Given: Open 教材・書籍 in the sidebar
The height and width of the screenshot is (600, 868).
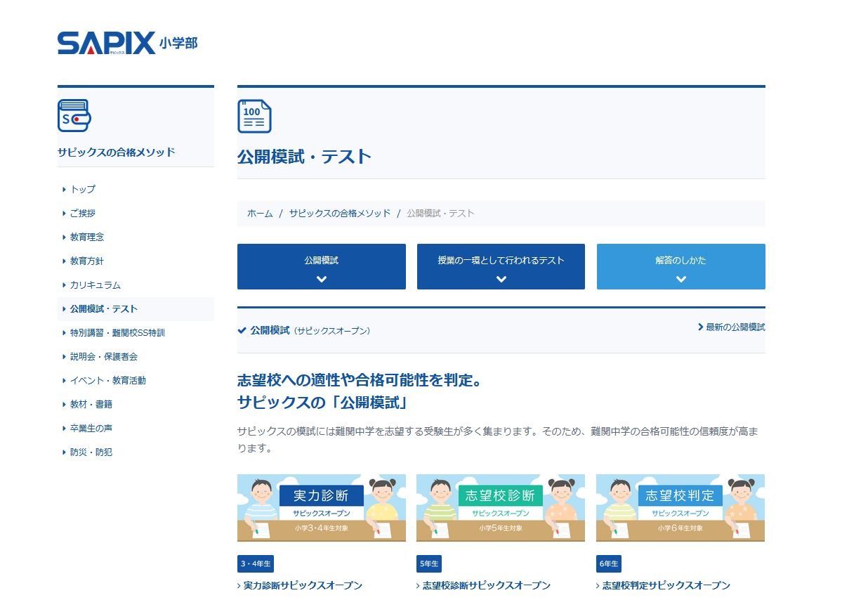Looking at the screenshot, I should [x=91, y=404].
